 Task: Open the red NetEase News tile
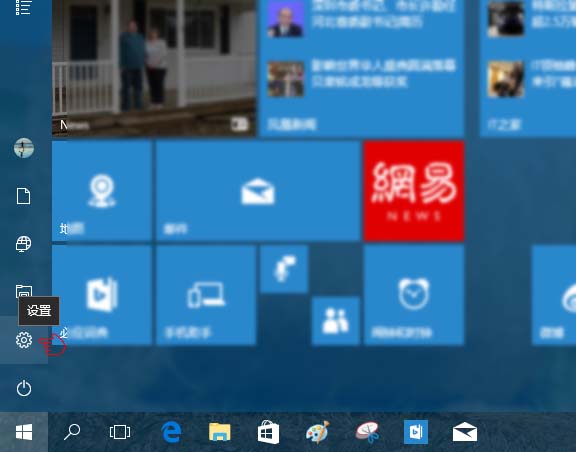[x=414, y=191]
